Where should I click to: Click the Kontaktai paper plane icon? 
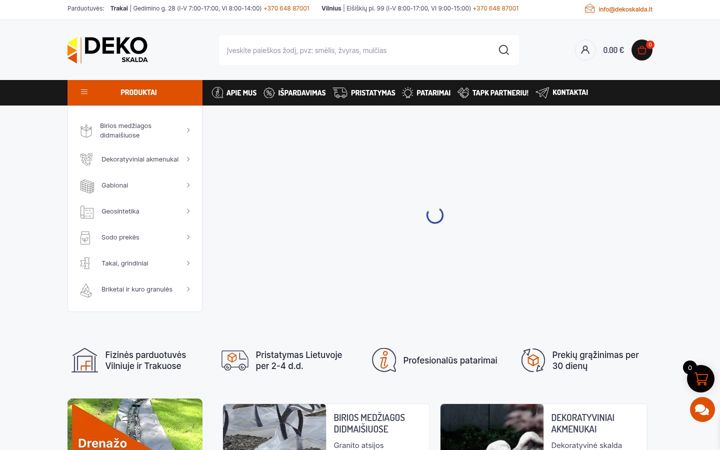(542, 93)
